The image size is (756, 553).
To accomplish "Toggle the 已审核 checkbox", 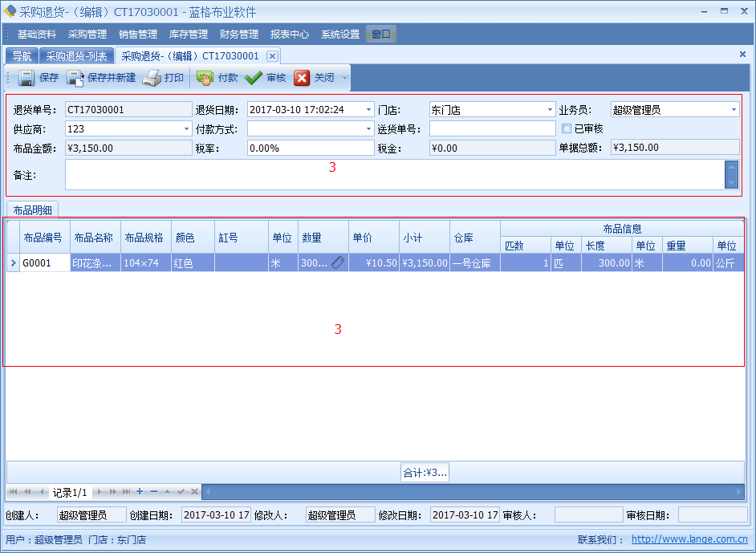I will point(567,128).
